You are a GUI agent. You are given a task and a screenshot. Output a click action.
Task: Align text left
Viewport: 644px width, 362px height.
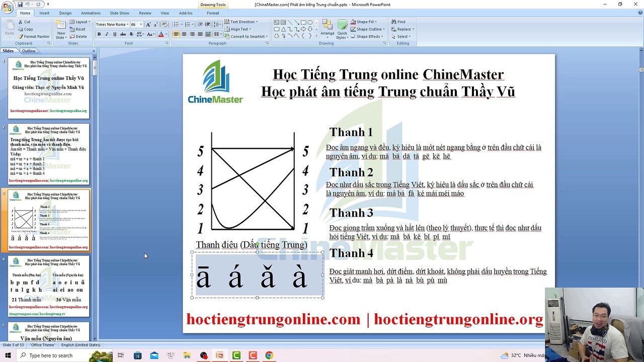coord(176,34)
